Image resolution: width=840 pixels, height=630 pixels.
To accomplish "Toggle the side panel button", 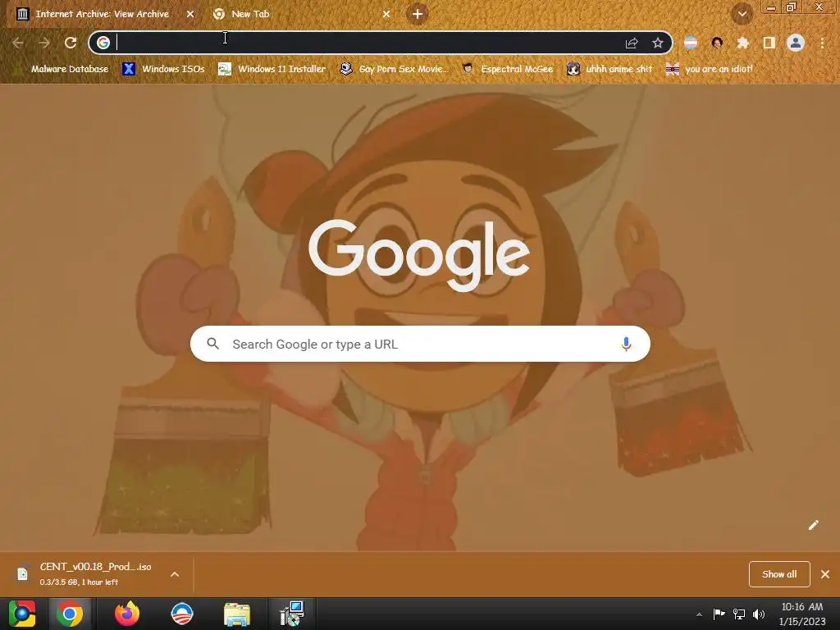I will click(769, 43).
